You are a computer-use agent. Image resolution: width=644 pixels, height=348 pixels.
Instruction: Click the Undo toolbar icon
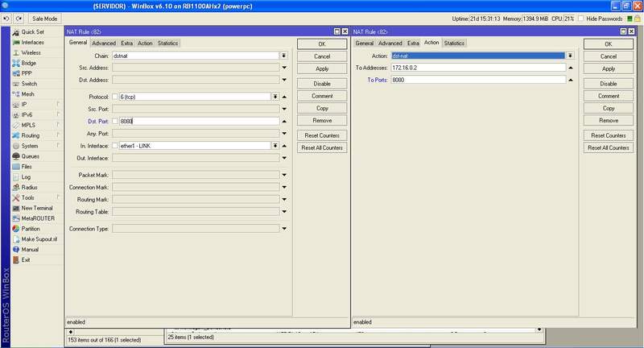pyautogui.click(x=6, y=19)
